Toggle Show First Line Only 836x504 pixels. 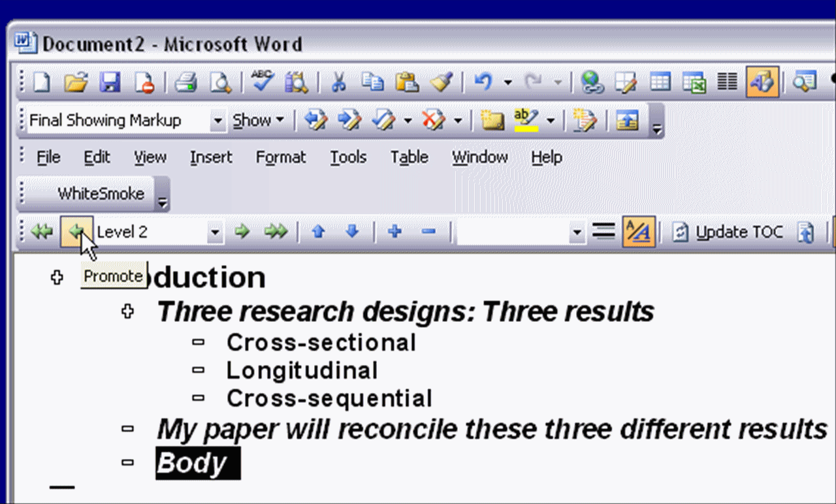pyautogui.click(x=603, y=232)
